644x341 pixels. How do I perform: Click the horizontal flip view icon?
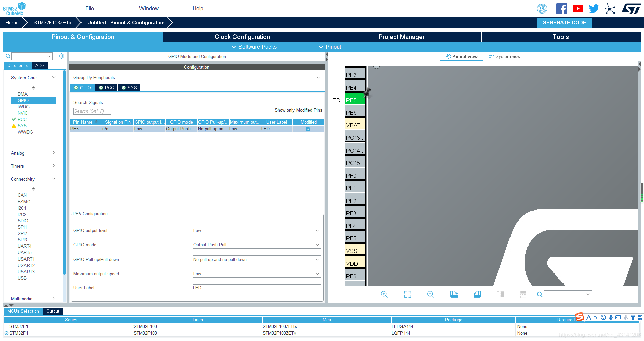pos(500,294)
